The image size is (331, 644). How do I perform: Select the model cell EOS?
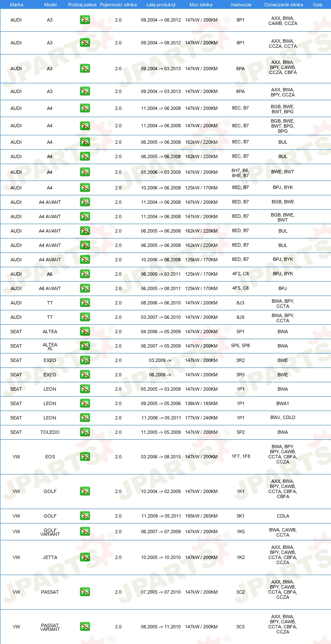50,457
